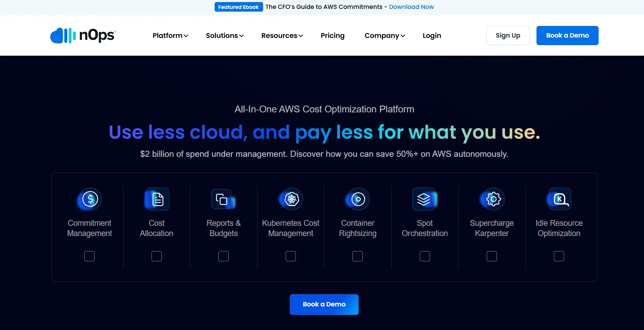Click the Idle Resource Optimization search icon
This screenshot has height=330, width=644.
(x=559, y=199)
